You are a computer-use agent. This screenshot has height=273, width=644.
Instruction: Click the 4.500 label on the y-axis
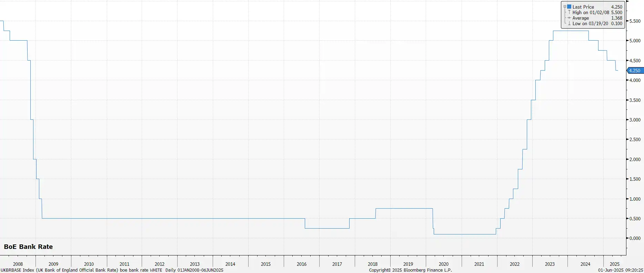tap(635, 61)
